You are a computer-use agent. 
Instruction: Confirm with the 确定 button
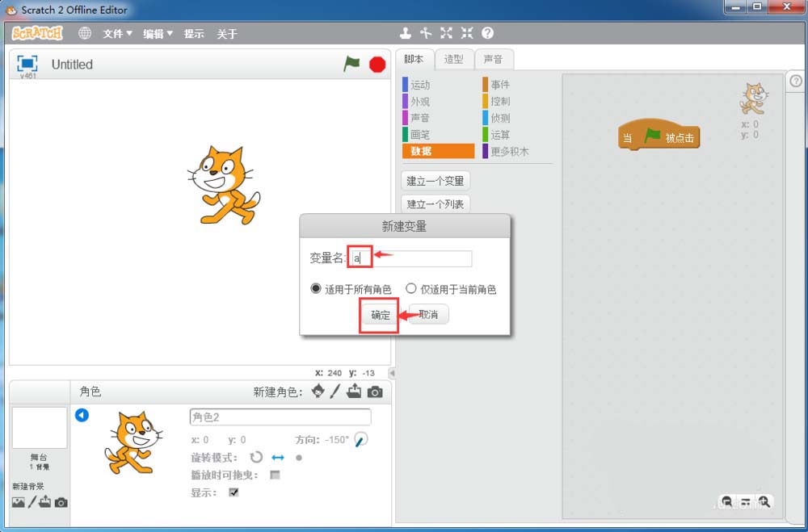click(x=381, y=315)
